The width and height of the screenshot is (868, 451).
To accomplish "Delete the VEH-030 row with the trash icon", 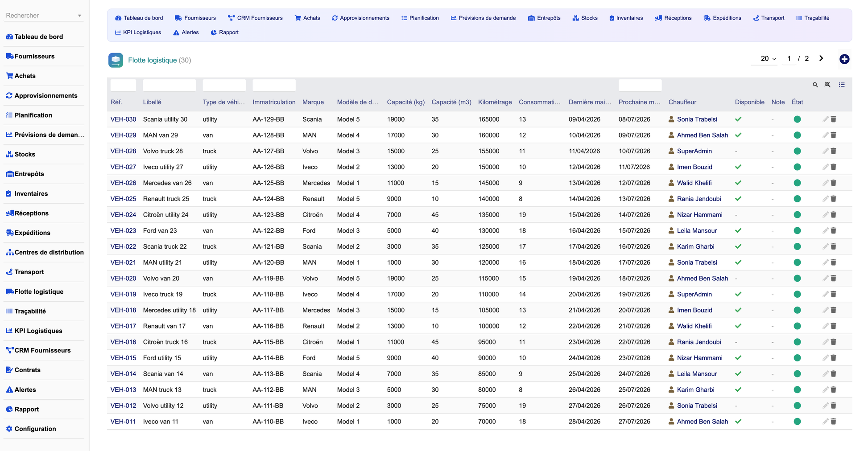I will 833,119.
